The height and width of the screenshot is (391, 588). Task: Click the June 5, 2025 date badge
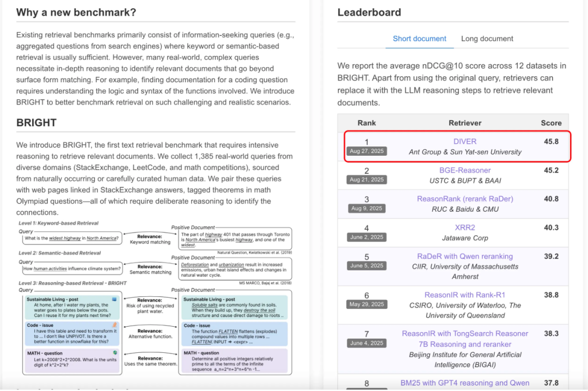366,266
